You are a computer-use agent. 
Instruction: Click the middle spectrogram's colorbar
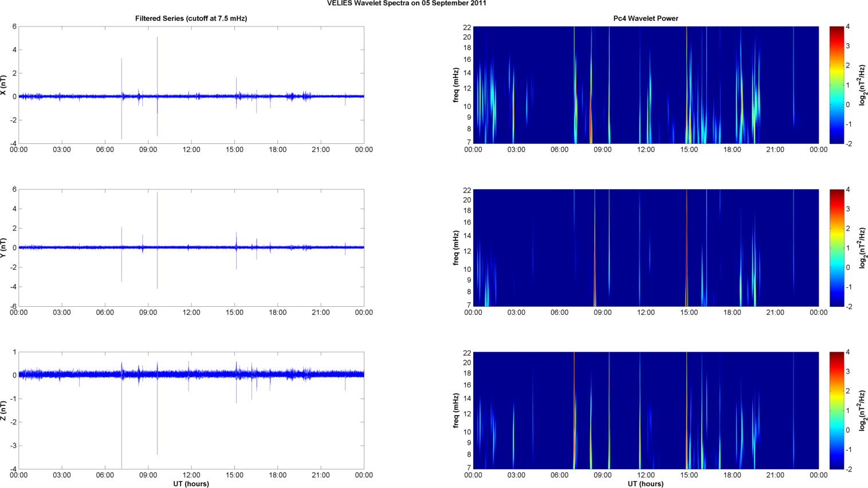[x=836, y=248]
